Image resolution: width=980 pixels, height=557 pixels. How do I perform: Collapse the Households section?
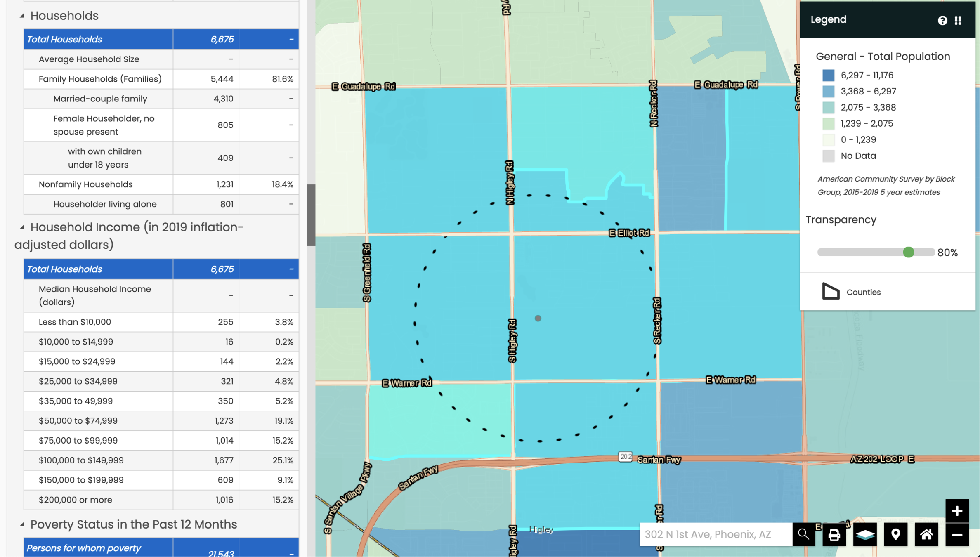click(22, 16)
